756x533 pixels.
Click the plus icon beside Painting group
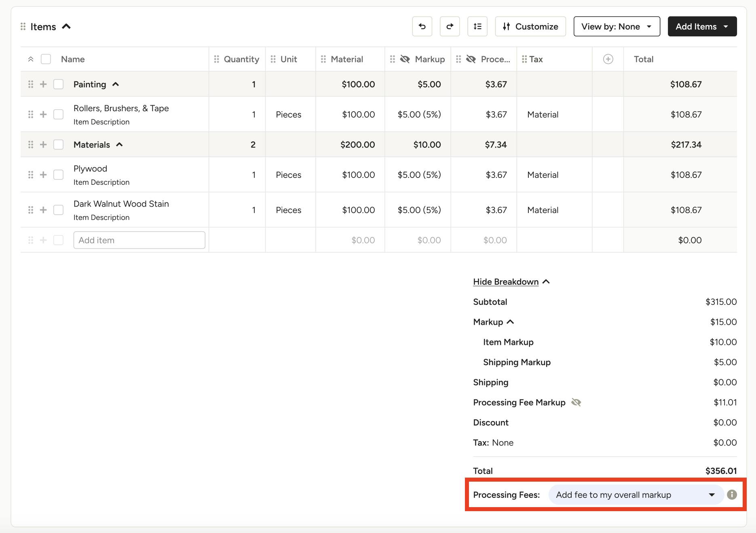(43, 84)
